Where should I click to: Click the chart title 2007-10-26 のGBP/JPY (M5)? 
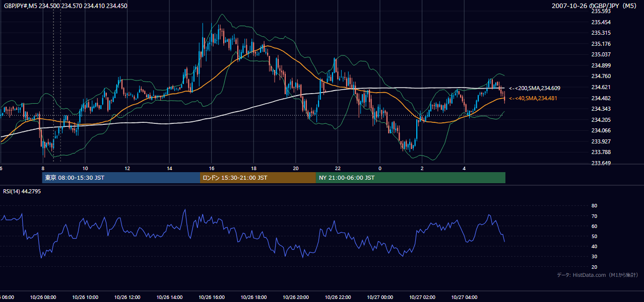click(594, 6)
